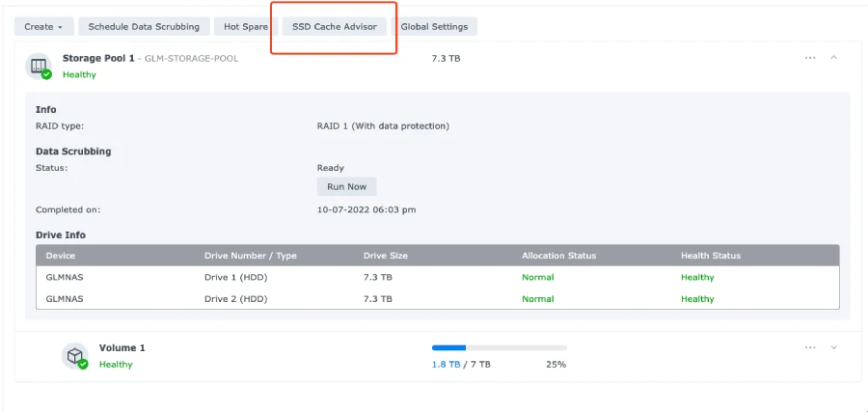868x412 pixels.
Task: Click Normal allocation status in Drive 1 row
Action: [x=537, y=278]
